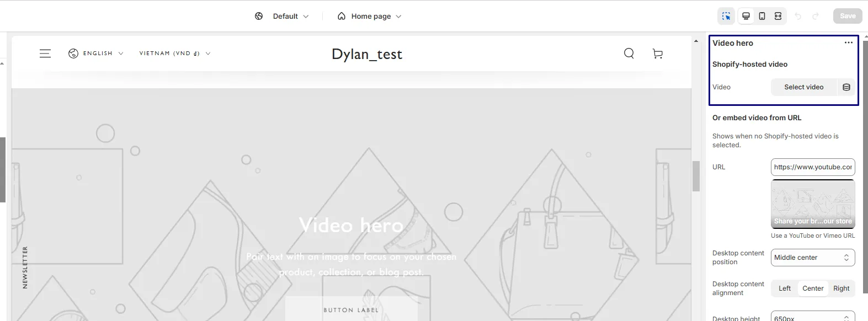Viewport: 868px width, 321px height.
Task: Click the Save button
Action: [x=848, y=16]
